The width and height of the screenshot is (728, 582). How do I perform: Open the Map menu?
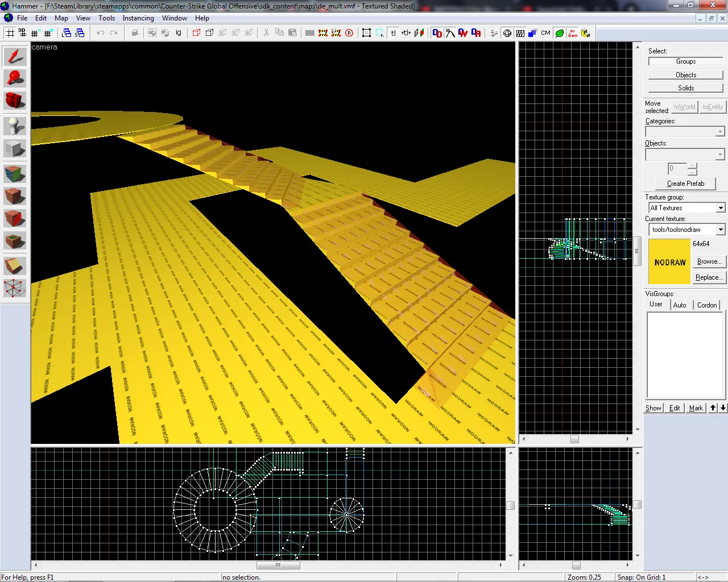(x=61, y=18)
